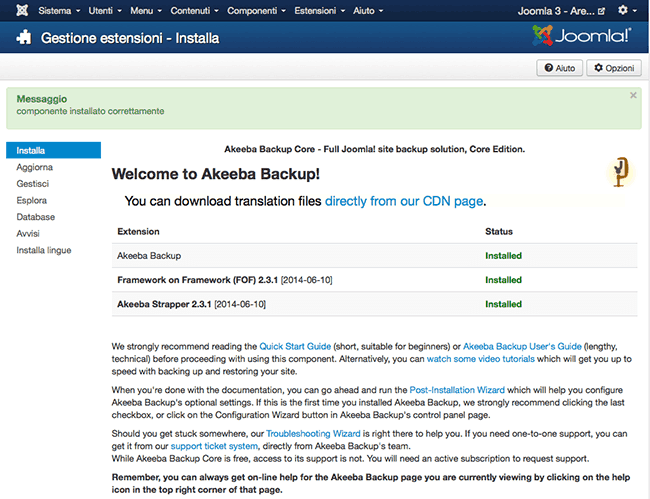Open the Quick Start Guide link
This screenshot has height=499, width=650.
[x=295, y=346]
